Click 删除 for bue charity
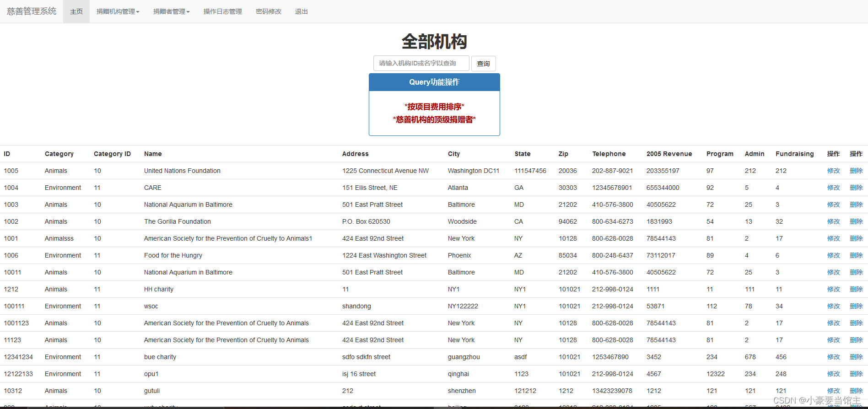868x409 pixels. pos(856,357)
